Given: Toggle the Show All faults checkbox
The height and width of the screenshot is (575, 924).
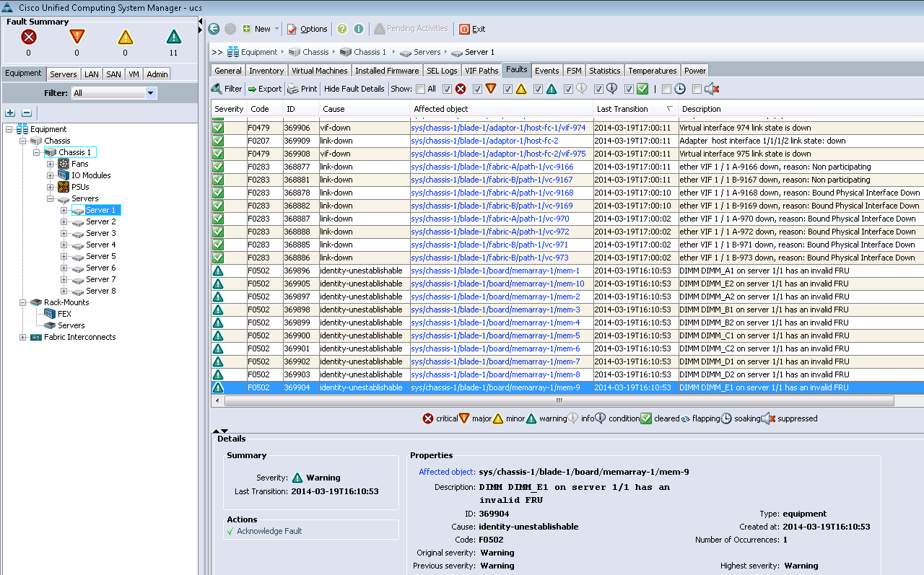Looking at the screenshot, I should pos(420,89).
